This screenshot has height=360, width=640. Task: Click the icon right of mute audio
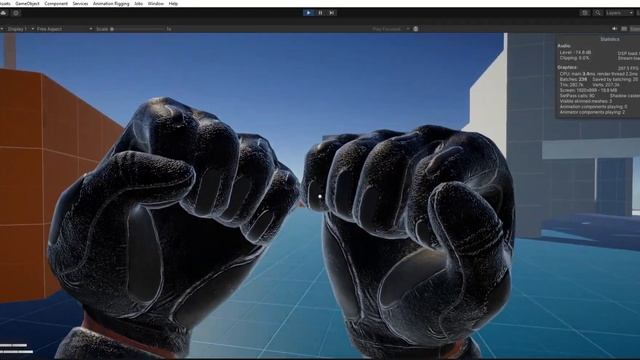coord(624,29)
